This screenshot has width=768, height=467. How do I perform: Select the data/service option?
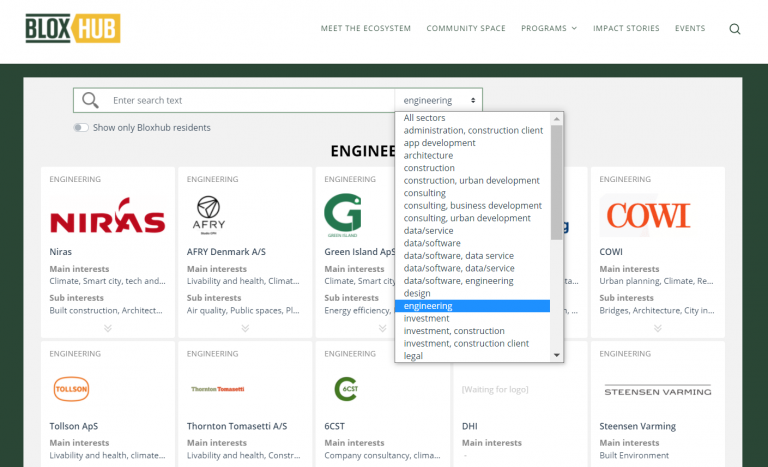coord(472,231)
